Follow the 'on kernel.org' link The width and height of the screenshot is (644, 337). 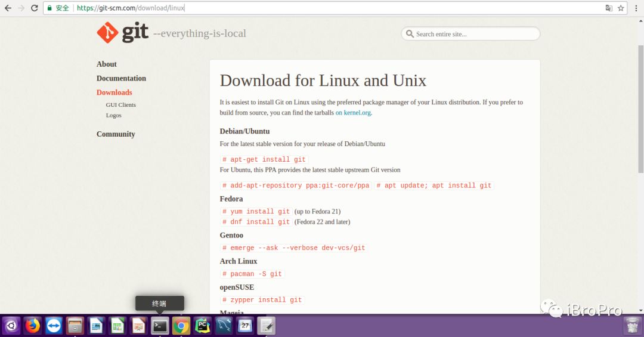coord(353,113)
